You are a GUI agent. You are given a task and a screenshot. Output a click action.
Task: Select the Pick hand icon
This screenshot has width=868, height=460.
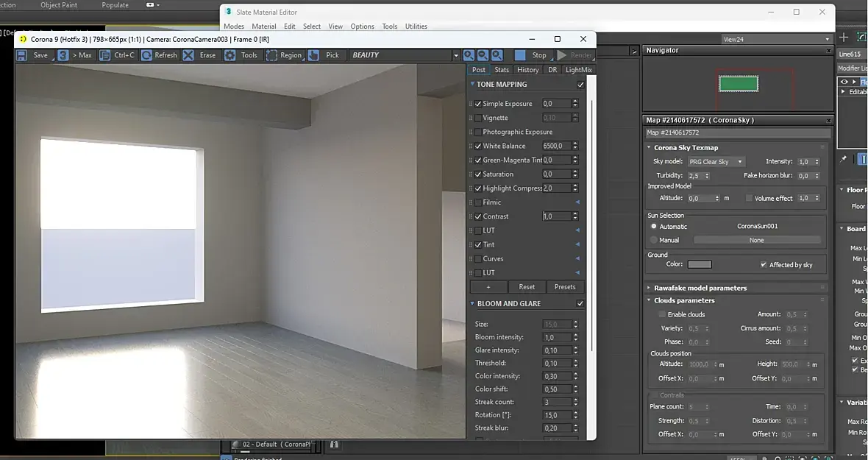(x=313, y=55)
